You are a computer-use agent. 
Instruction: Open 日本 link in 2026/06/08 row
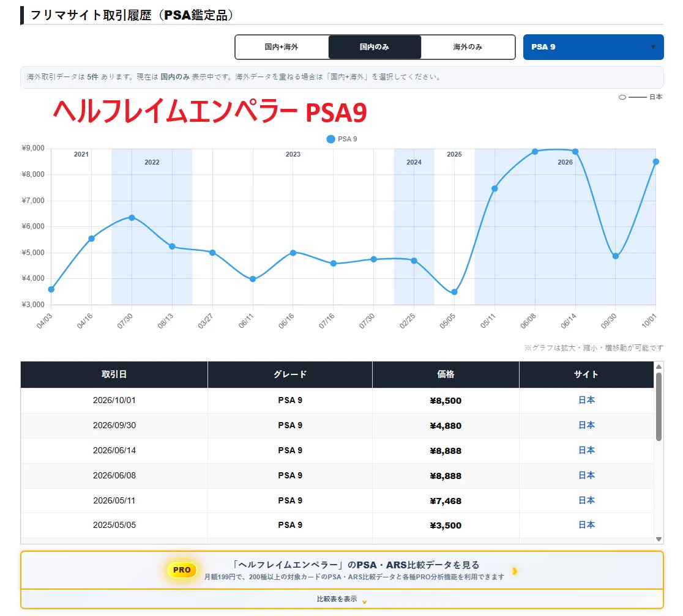[x=586, y=475]
